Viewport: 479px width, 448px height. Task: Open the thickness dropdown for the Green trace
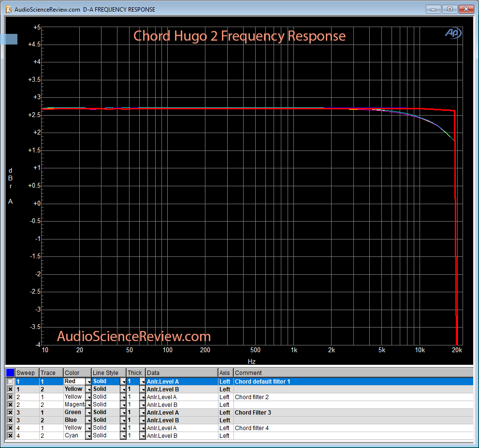click(x=143, y=413)
